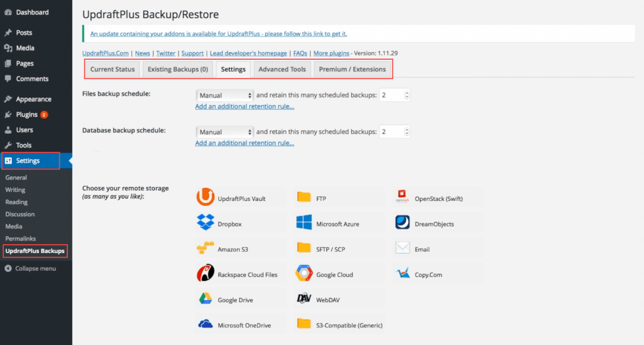Choose the Microsoft OneDrive cloud icon
The width and height of the screenshot is (644, 345).
[206, 324]
